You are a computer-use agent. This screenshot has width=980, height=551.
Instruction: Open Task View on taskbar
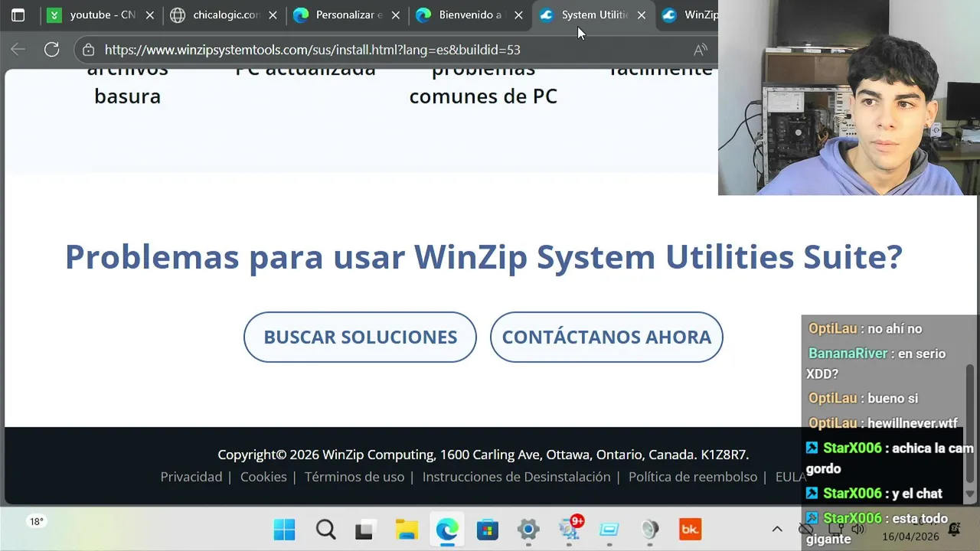coord(365,530)
